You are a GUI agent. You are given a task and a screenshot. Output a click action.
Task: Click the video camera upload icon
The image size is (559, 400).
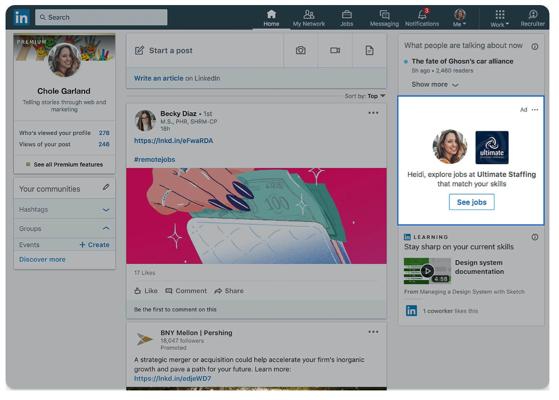(335, 50)
